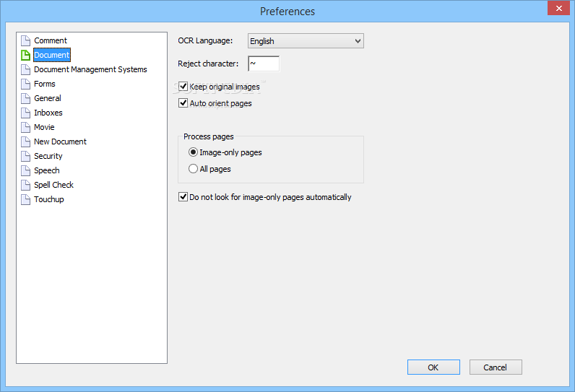Open the Movie preferences category

click(44, 127)
